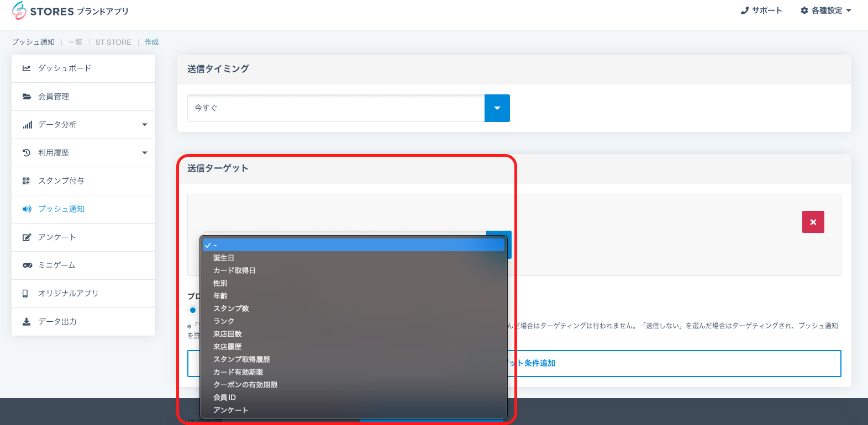Click the dashboard chart icon
Image resolution: width=868 pixels, height=425 pixels.
[x=26, y=68]
